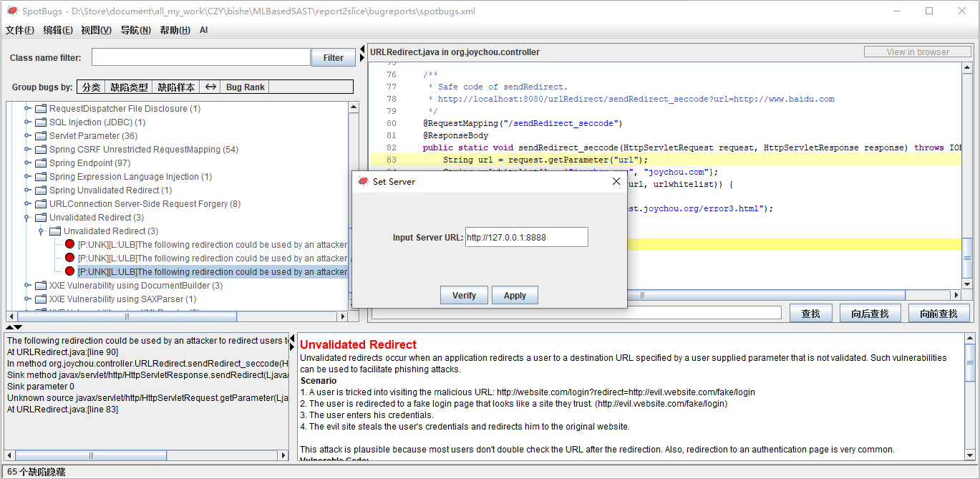Select first red bug entry under Unvalidated Redirect
This screenshot has width=980, height=479.
(205, 245)
